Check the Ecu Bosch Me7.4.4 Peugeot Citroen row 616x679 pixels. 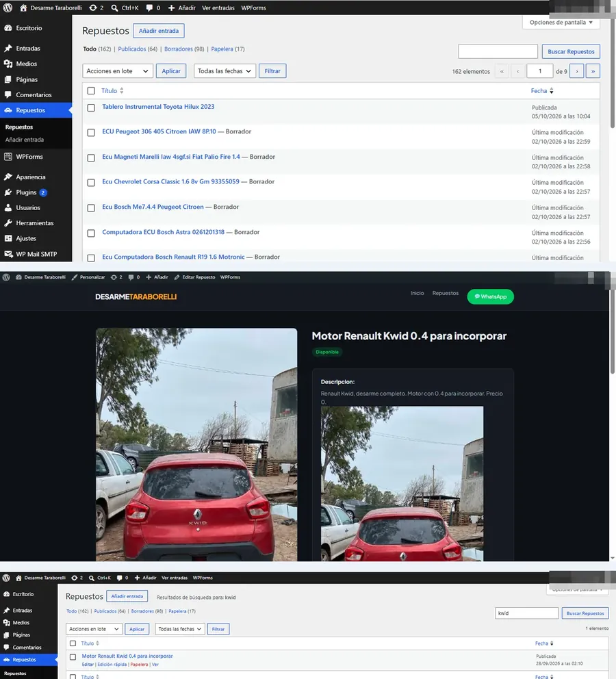click(x=91, y=208)
